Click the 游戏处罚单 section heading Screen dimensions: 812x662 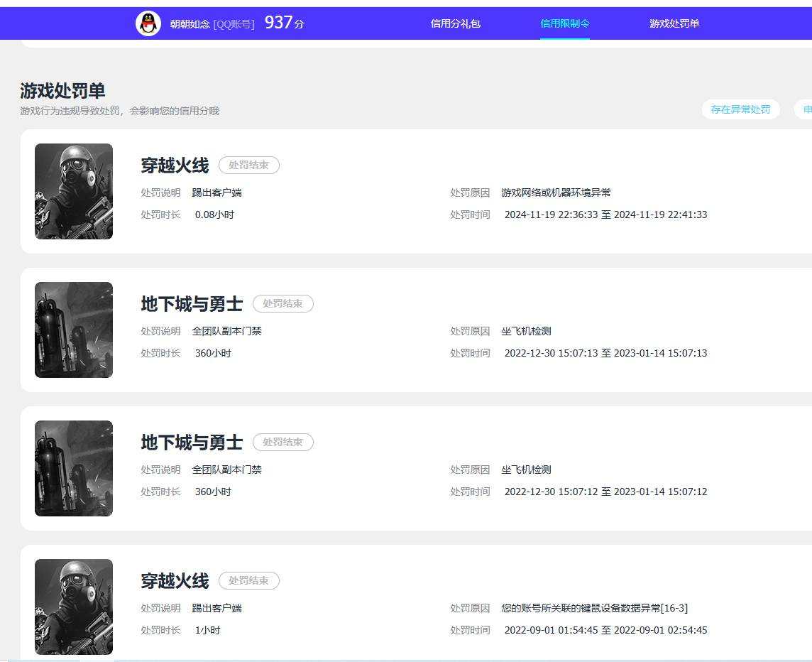click(x=62, y=91)
